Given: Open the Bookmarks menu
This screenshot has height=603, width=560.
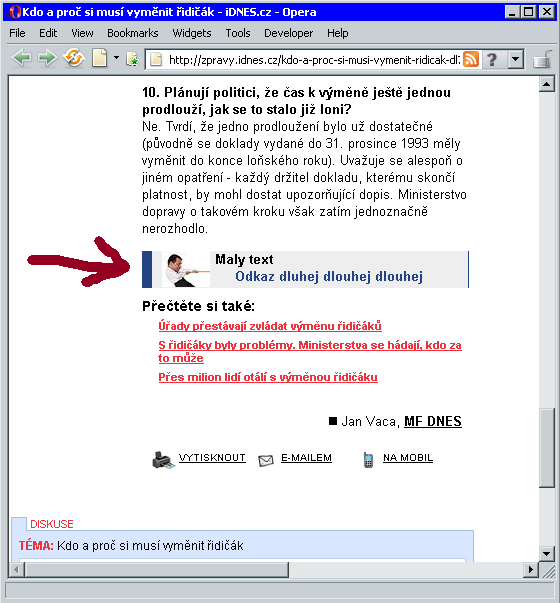Looking at the screenshot, I should coord(133,33).
